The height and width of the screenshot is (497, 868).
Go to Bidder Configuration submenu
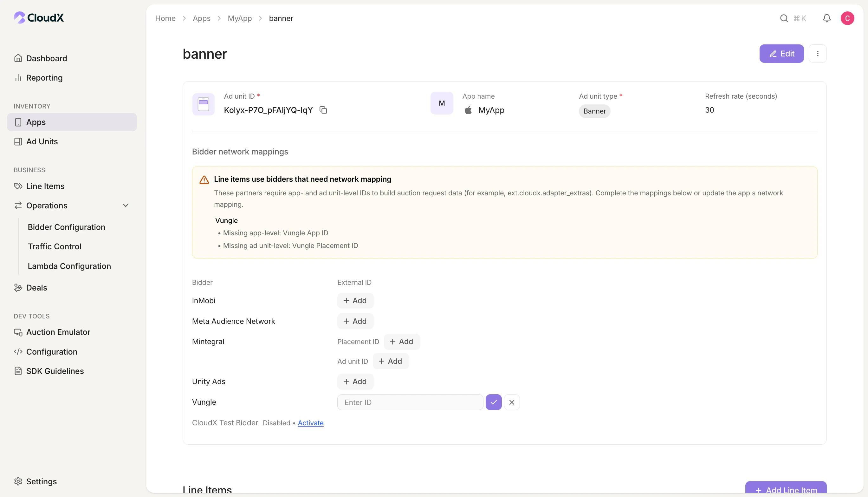pos(66,227)
